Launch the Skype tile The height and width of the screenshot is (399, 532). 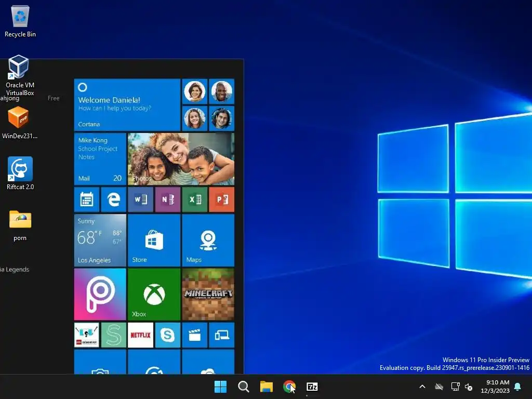point(168,335)
